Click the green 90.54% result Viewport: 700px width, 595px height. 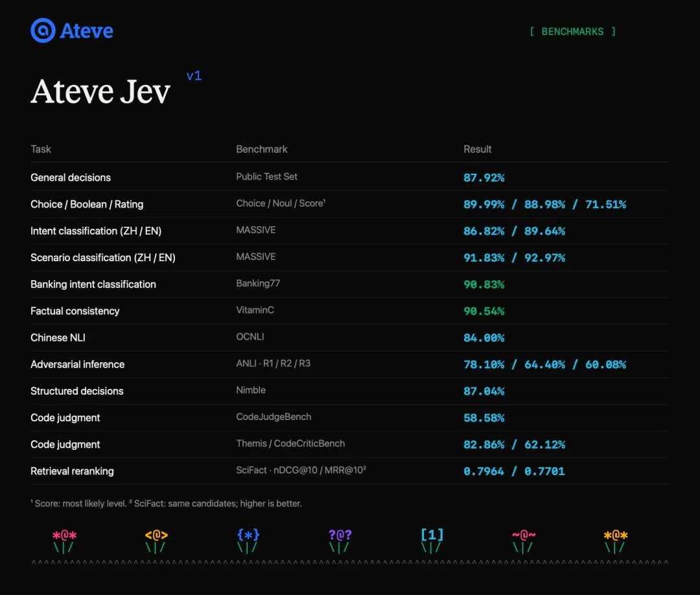coord(484,312)
